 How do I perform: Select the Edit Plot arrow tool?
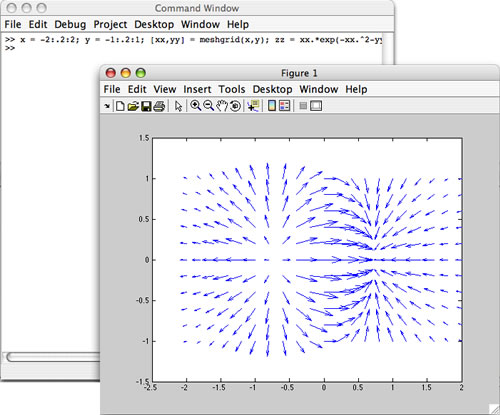tap(178, 106)
